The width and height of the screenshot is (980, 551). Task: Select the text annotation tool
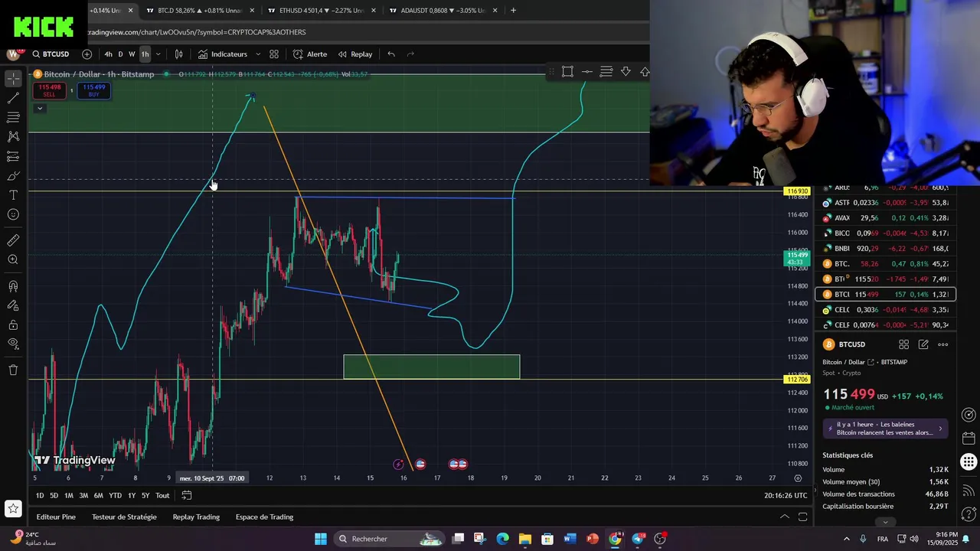[13, 195]
